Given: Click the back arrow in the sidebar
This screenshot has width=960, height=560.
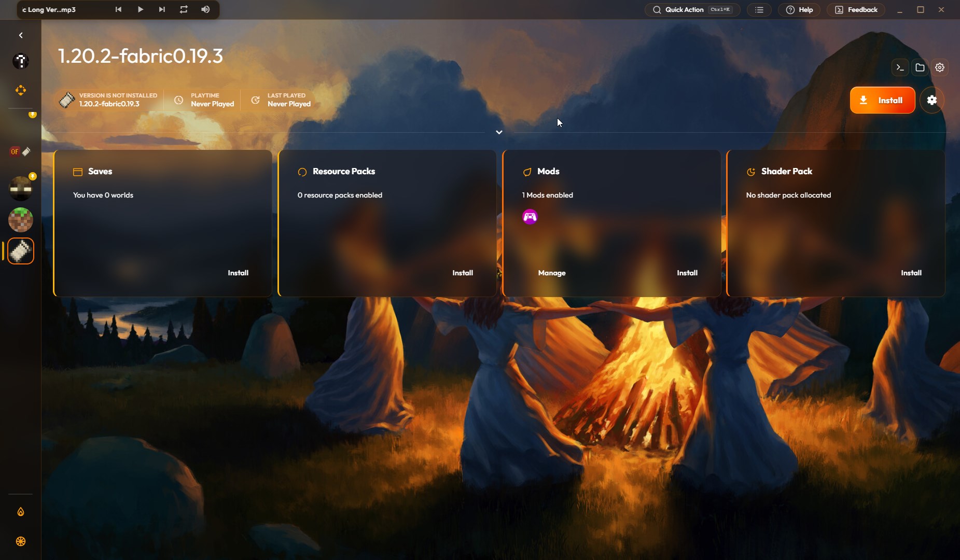Looking at the screenshot, I should [x=21, y=35].
